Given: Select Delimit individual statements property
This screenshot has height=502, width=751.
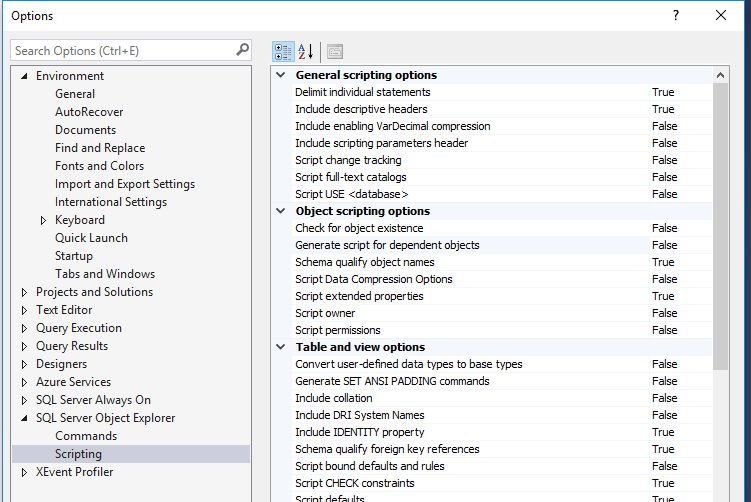Looking at the screenshot, I should pos(363,92).
